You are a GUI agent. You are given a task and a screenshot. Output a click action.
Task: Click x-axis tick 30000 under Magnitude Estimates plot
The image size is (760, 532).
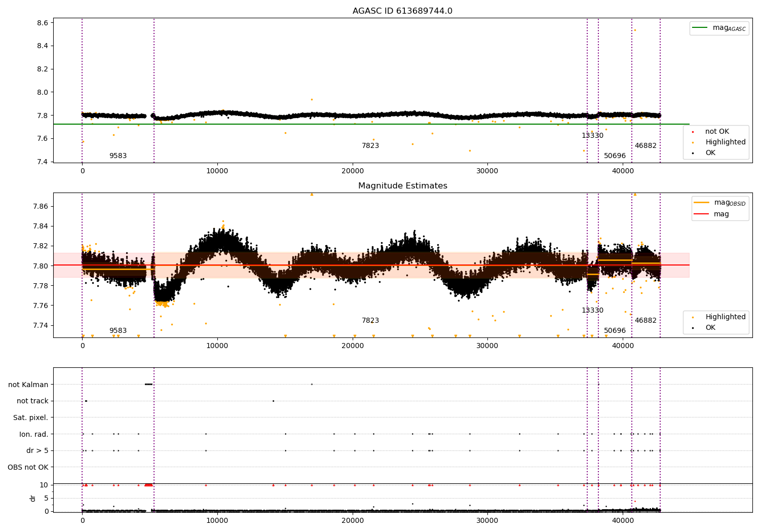(487, 346)
